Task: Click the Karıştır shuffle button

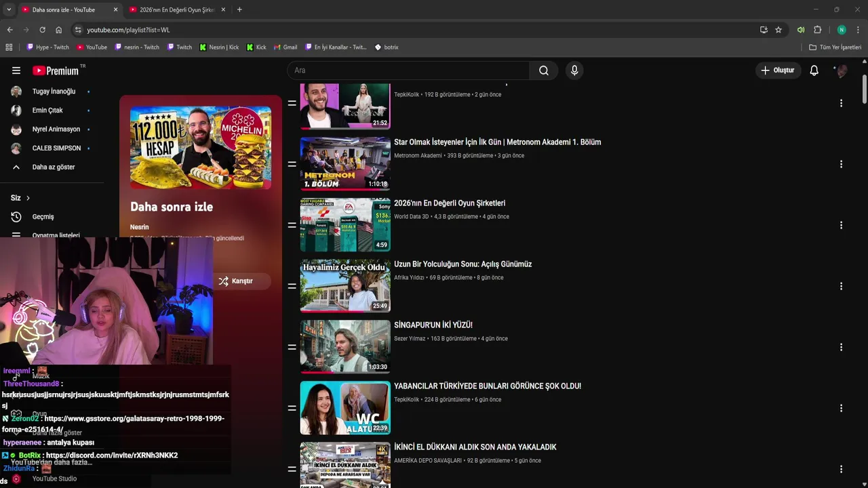Action: [x=235, y=281]
